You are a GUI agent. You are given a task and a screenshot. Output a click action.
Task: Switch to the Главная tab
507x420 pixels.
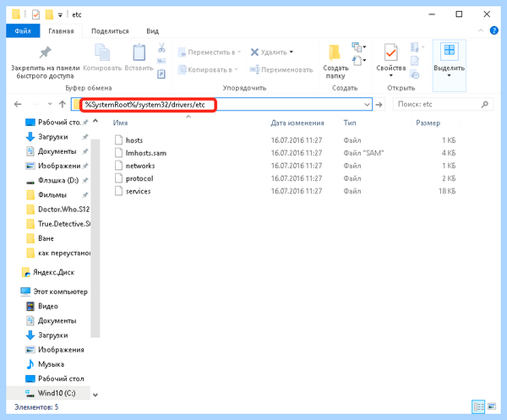point(61,31)
